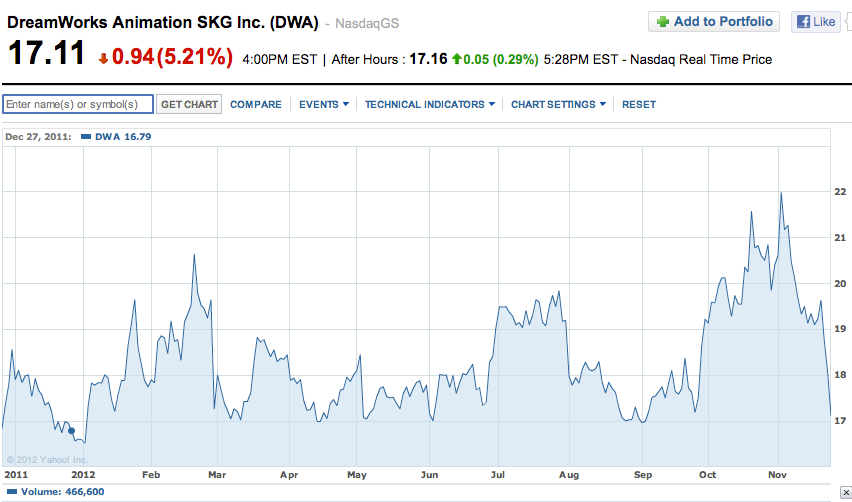
Task: Click the blue data point marker on the chart line
Action: (x=71, y=431)
